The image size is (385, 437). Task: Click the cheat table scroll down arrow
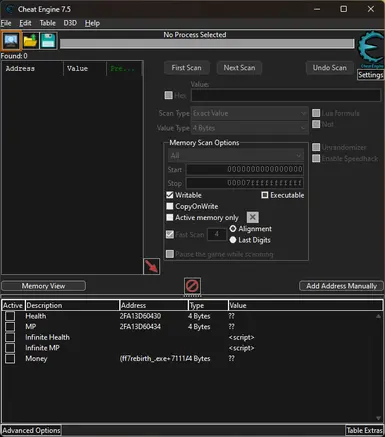coord(378,418)
